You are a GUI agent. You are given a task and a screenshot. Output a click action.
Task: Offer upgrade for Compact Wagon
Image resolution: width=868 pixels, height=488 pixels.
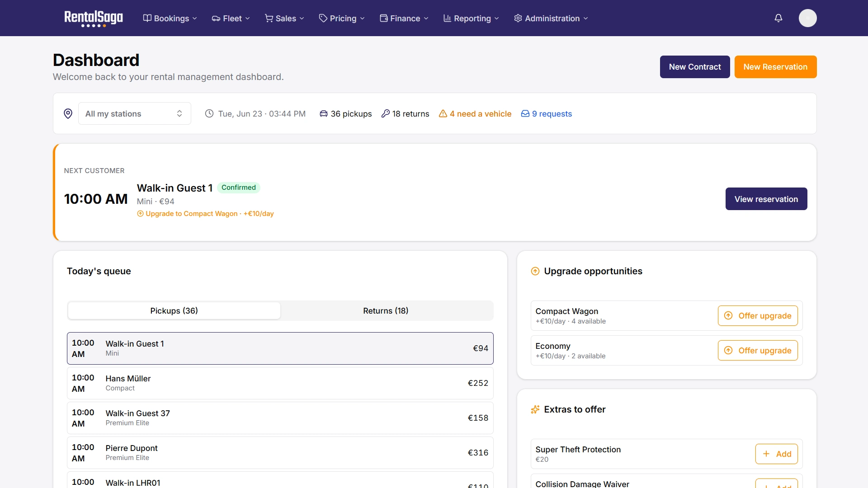point(758,316)
